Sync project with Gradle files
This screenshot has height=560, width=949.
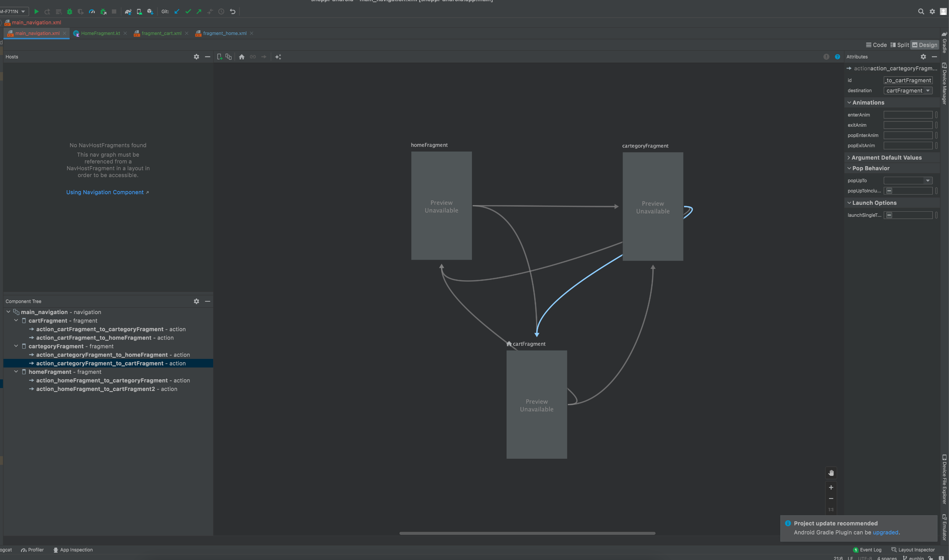(x=128, y=12)
